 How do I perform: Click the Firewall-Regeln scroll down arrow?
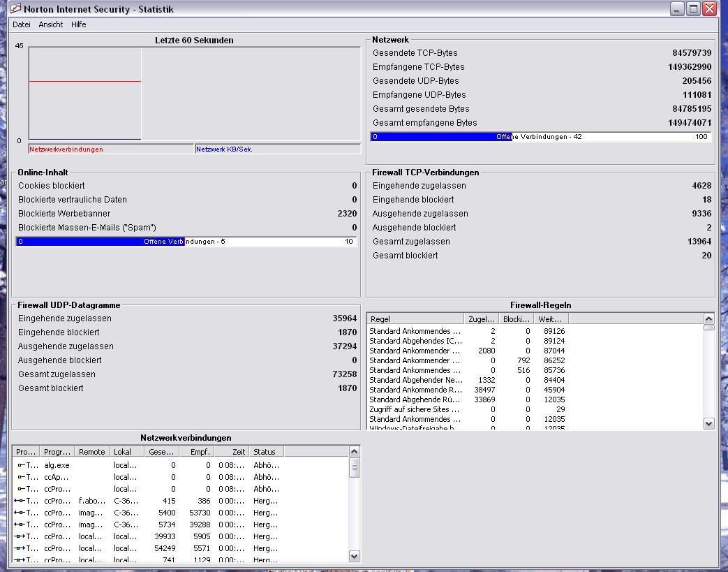click(x=708, y=423)
